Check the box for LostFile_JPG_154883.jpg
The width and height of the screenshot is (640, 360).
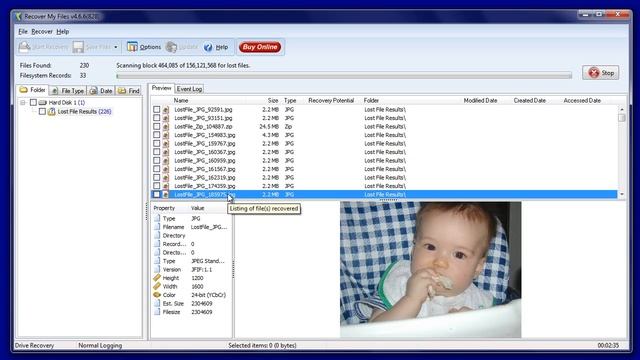click(157, 135)
